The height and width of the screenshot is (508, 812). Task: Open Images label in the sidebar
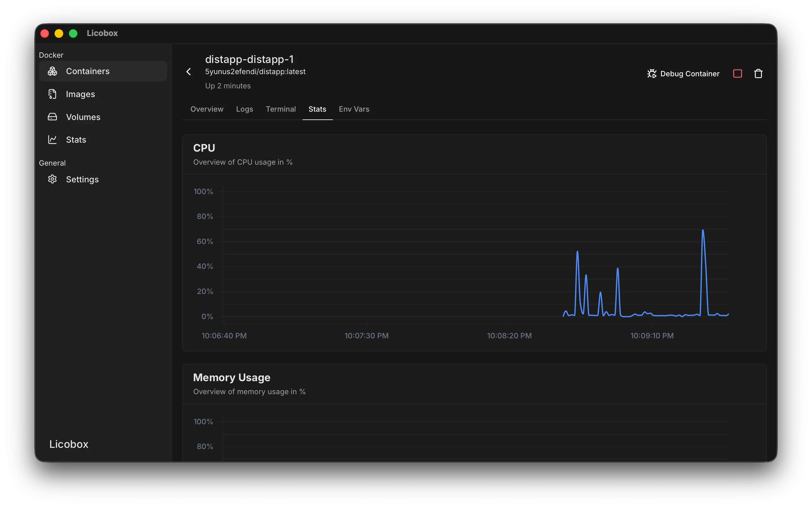[x=81, y=94]
